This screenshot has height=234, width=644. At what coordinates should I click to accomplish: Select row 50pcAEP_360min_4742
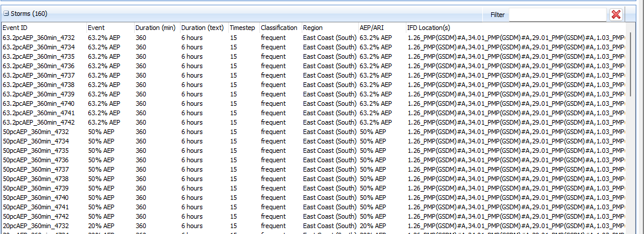313,216
